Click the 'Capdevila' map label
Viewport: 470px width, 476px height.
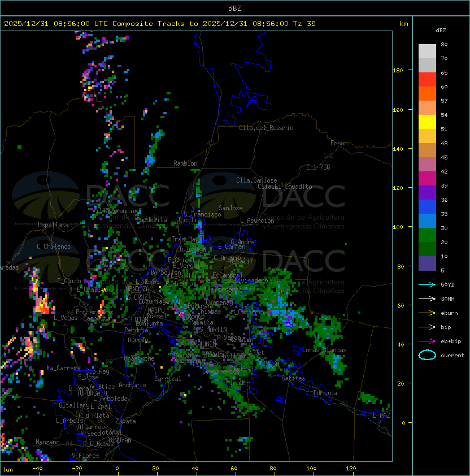click(x=152, y=220)
